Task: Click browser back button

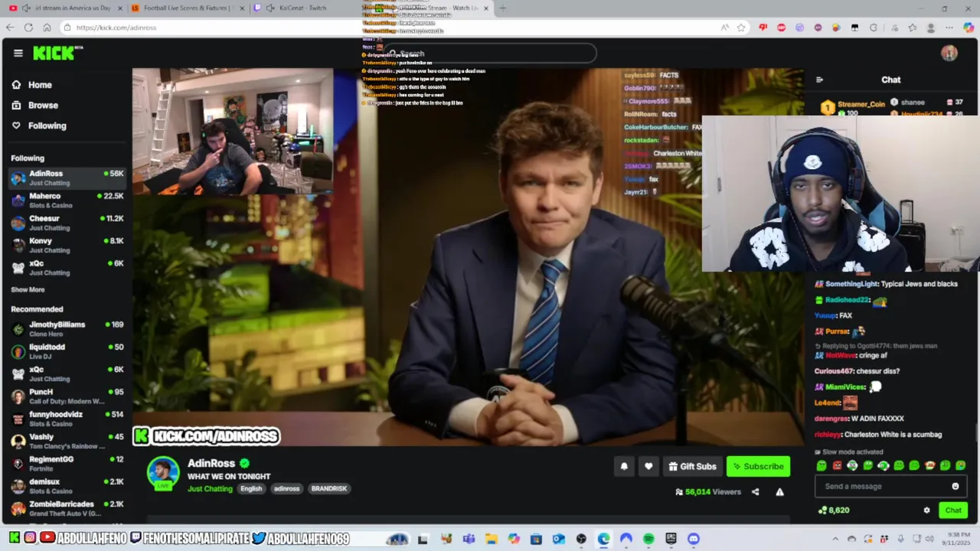Action: tap(9, 28)
